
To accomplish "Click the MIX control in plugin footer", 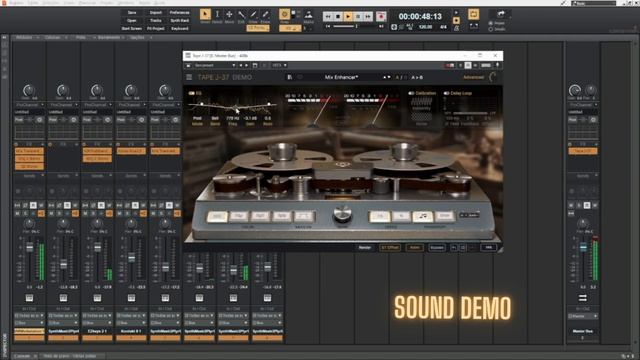I will [x=489, y=247].
